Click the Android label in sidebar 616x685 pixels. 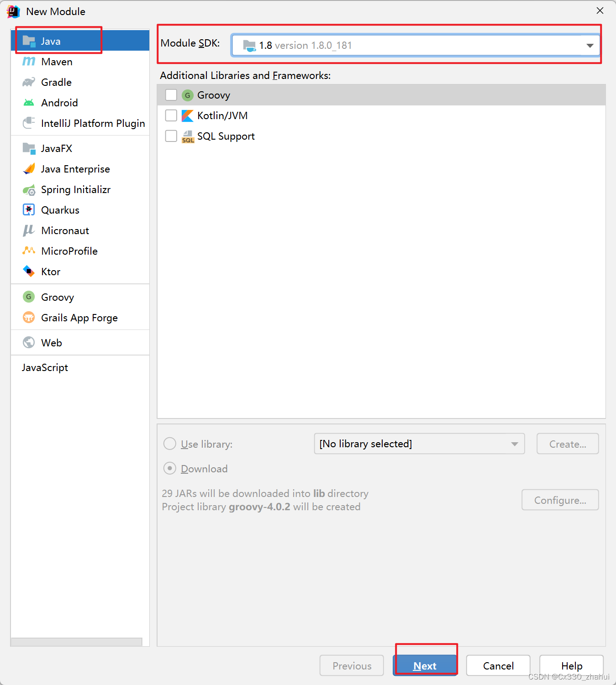59,103
